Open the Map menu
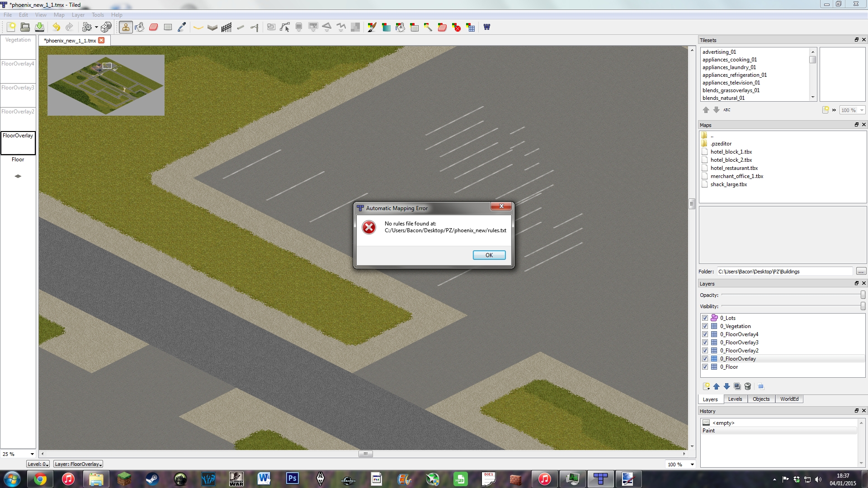This screenshot has height=488, width=868. click(x=59, y=15)
